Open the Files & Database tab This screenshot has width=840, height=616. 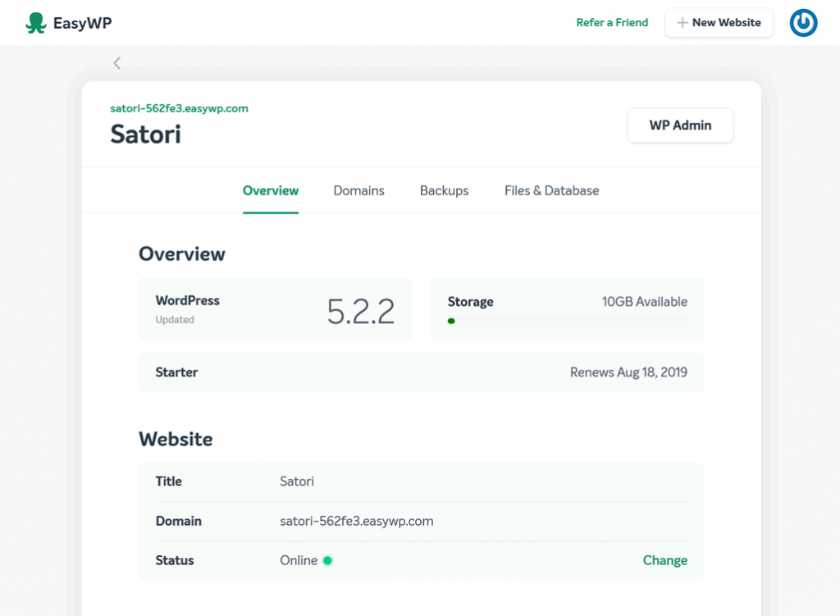pyautogui.click(x=551, y=190)
